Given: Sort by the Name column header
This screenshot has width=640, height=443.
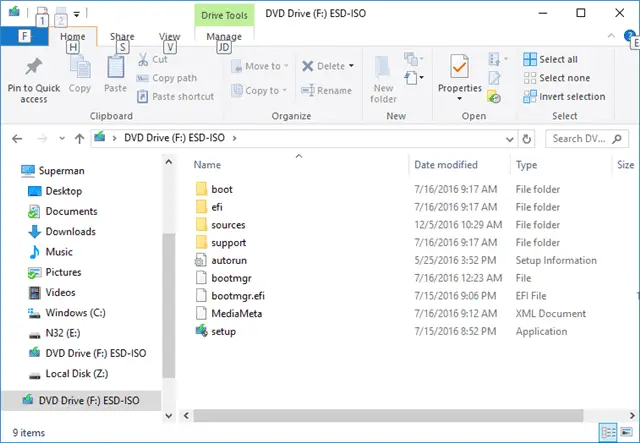Looking at the screenshot, I should (207, 165).
